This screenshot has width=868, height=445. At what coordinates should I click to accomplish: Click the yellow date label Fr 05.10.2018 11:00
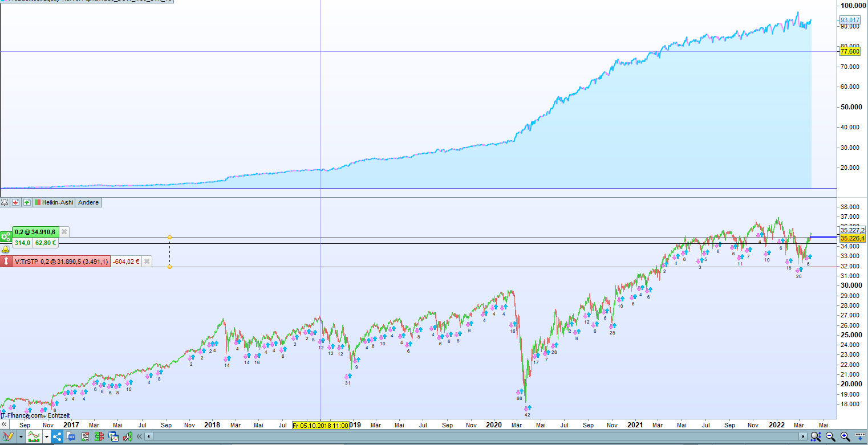coord(320,425)
